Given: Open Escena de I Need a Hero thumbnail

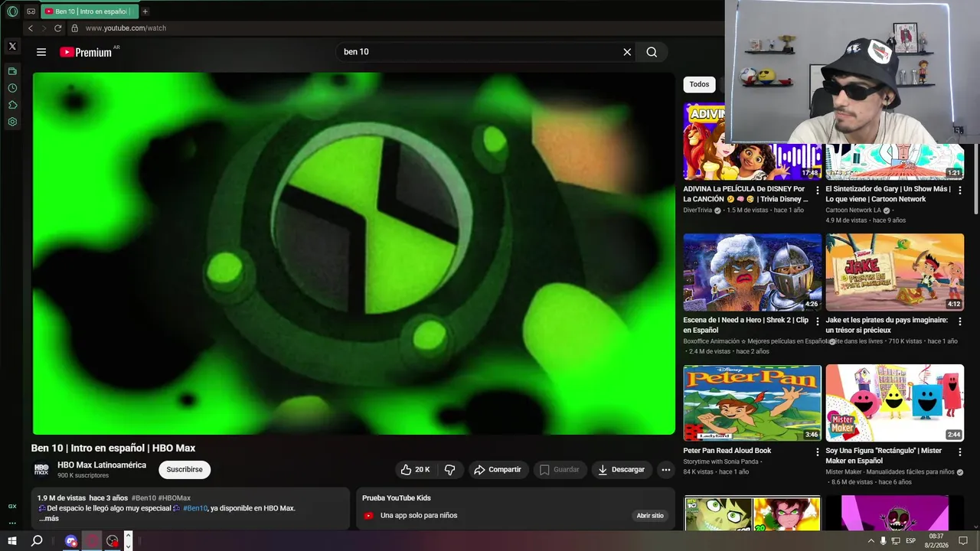Looking at the screenshot, I should (x=753, y=272).
